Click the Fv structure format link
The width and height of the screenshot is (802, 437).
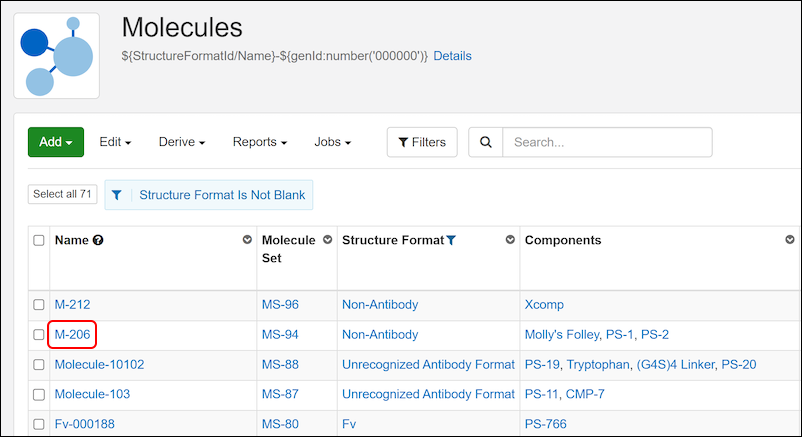(x=349, y=424)
